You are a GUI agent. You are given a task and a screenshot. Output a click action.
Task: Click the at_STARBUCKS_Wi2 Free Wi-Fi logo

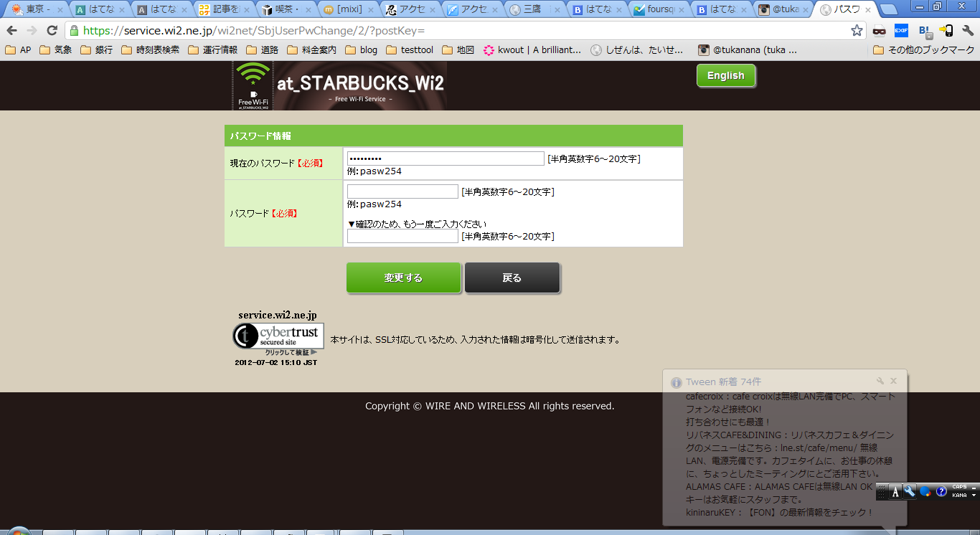tap(339, 85)
